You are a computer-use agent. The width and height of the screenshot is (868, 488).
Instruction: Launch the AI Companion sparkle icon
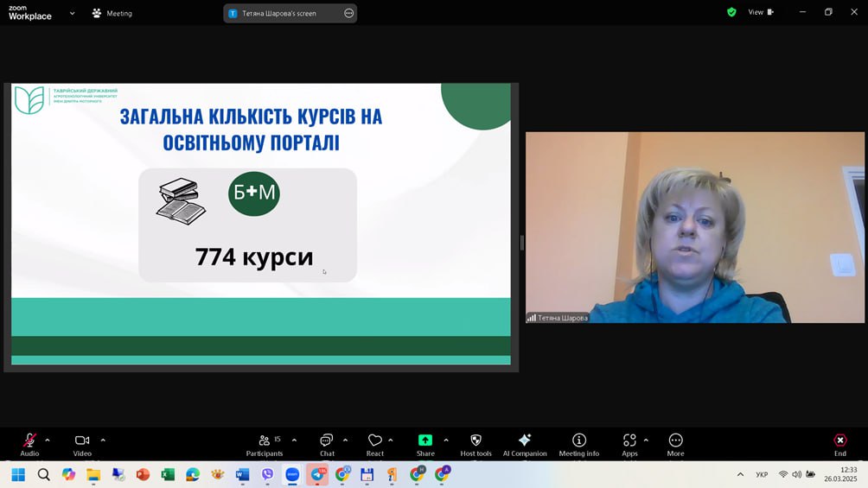525,441
